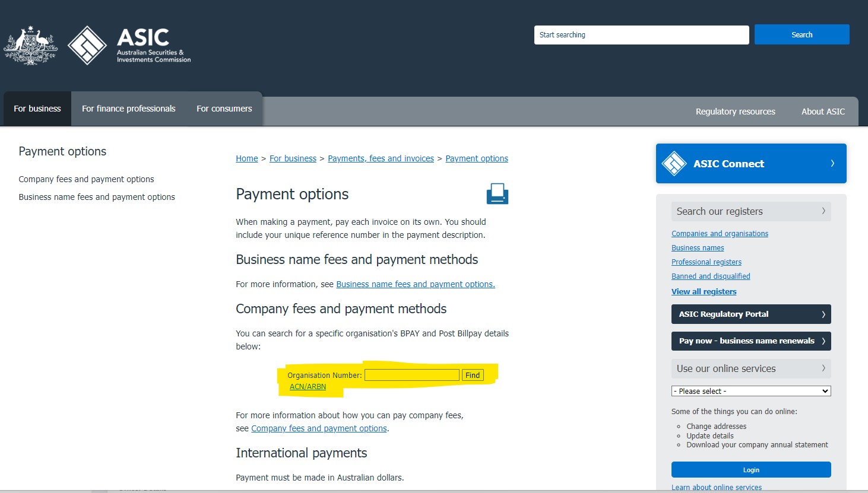This screenshot has height=493, width=868.
Task: Click the Australian coat of arms emblem
Action: click(31, 45)
